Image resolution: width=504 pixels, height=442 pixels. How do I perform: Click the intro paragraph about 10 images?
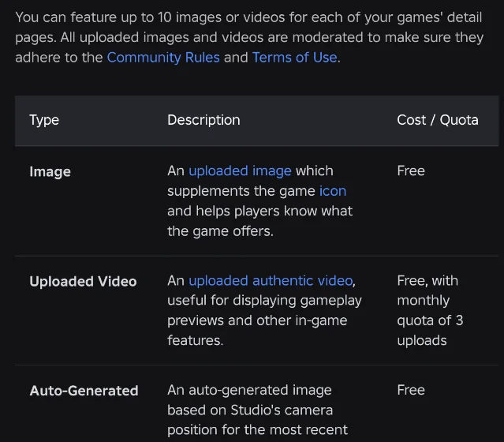(249, 38)
